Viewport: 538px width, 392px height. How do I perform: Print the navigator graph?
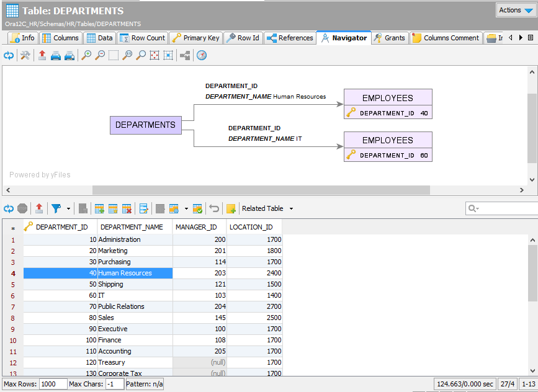point(56,55)
